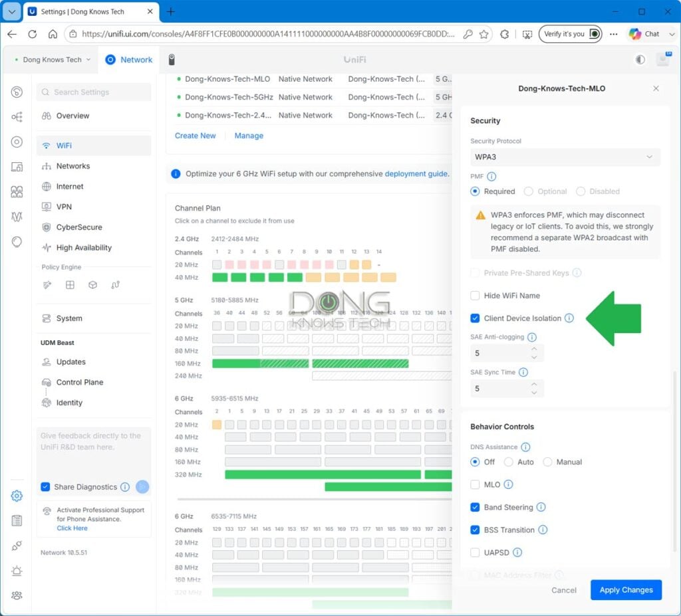Show PMF info tooltip

tap(491, 176)
